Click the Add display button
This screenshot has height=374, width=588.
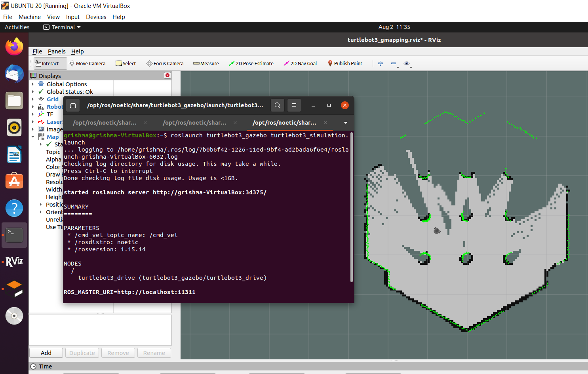tap(46, 353)
